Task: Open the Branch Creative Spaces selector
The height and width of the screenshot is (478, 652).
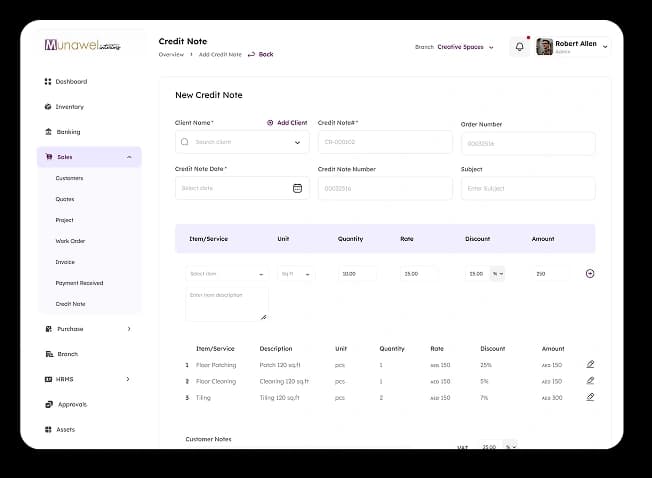Action: click(454, 47)
